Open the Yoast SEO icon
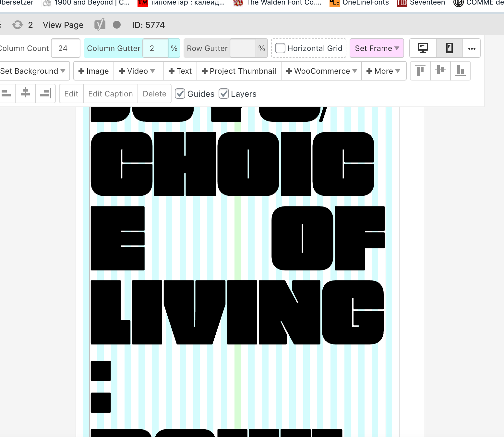Viewport: 504px width, 437px height. coord(100,25)
